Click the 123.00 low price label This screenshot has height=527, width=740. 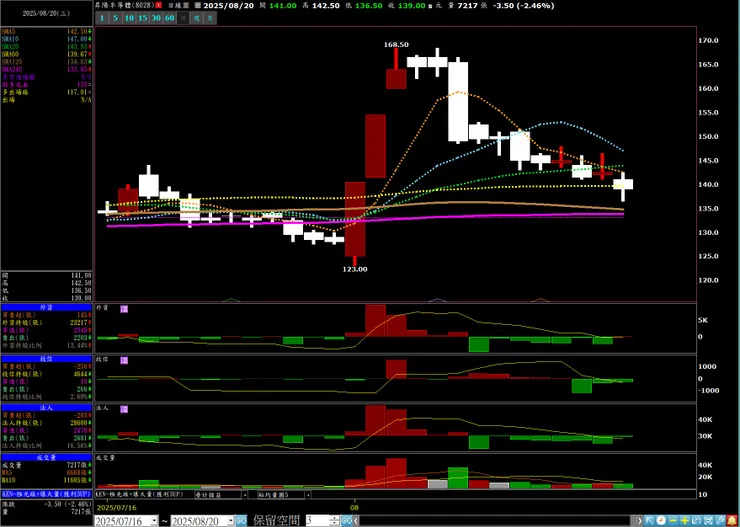[x=355, y=269]
